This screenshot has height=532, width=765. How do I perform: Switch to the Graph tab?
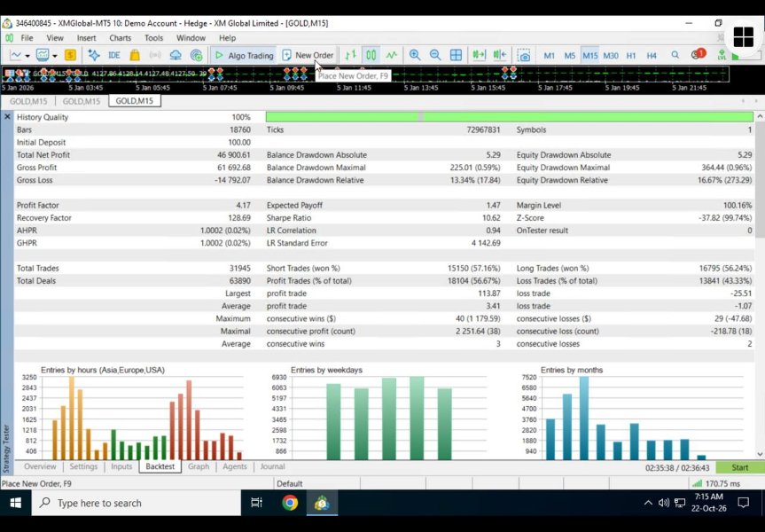[x=199, y=466]
